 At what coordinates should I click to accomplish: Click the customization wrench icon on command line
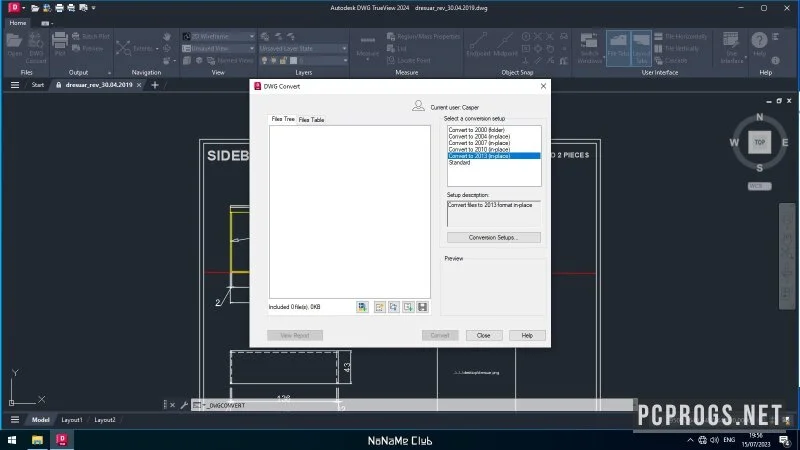pos(184,405)
